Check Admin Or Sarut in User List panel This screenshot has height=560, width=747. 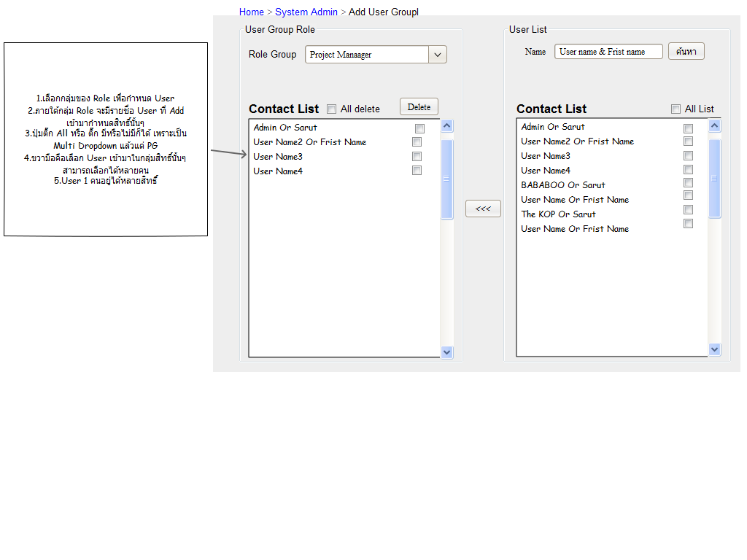tap(688, 128)
